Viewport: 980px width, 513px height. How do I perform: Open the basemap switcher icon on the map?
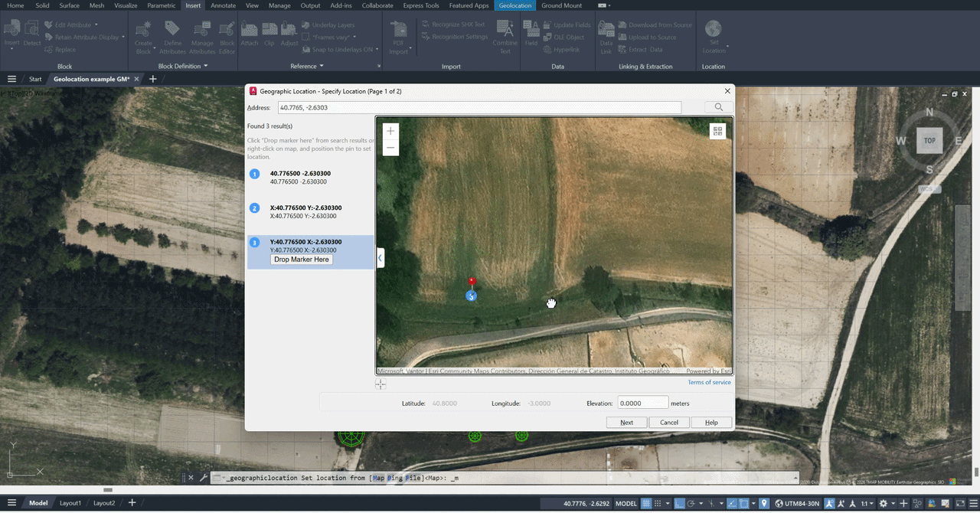click(717, 131)
